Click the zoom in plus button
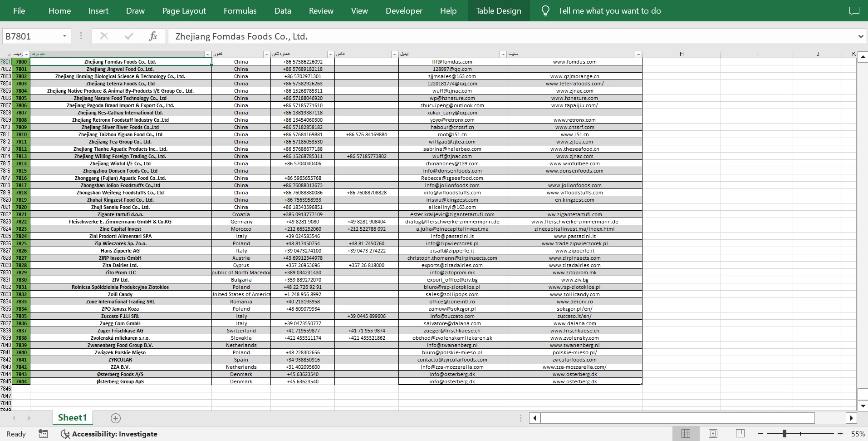The image size is (868, 441). (x=840, y=434)
